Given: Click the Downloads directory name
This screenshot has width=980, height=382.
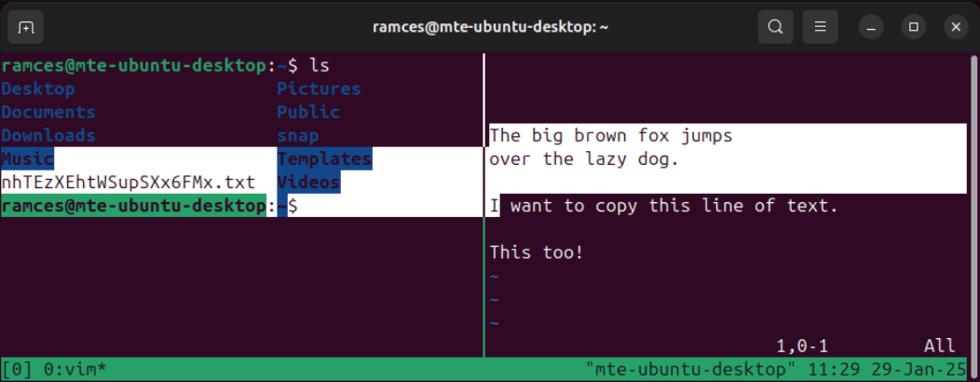Looking at the screenshot, I should pyautogui.click(x=48, y=136).
